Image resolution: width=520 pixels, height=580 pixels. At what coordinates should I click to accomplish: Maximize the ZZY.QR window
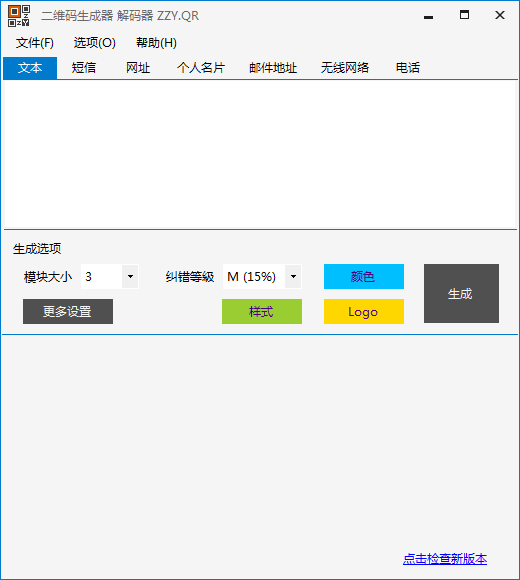coord(465,16)
